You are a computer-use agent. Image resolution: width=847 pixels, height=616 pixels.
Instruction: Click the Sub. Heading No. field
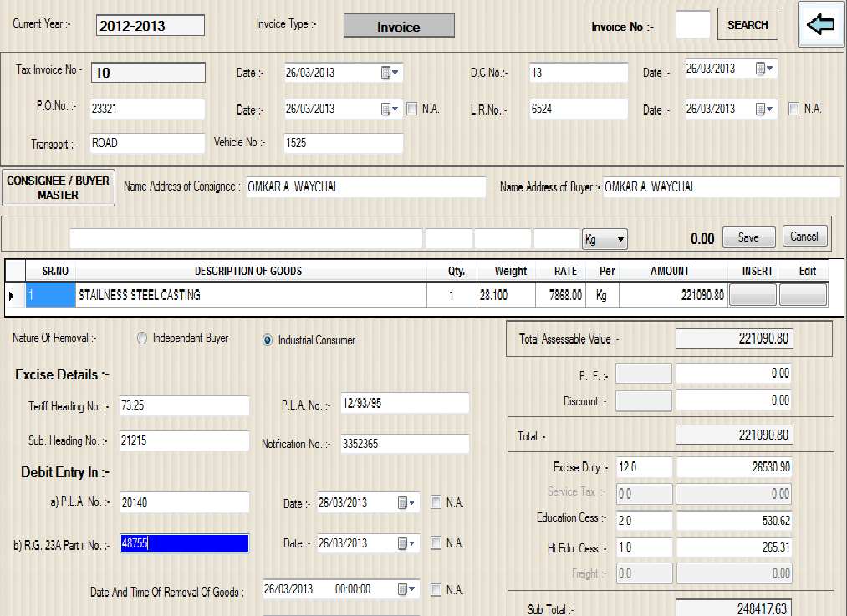184,440
